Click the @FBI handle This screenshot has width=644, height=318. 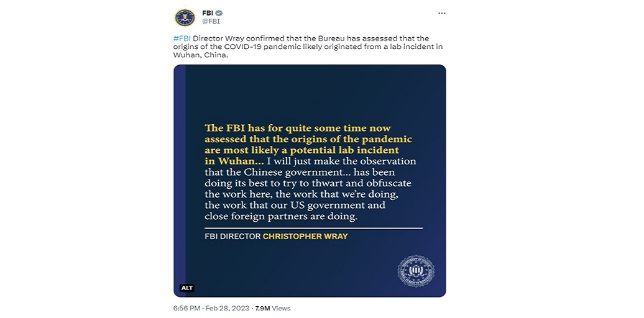click(211, 21)
